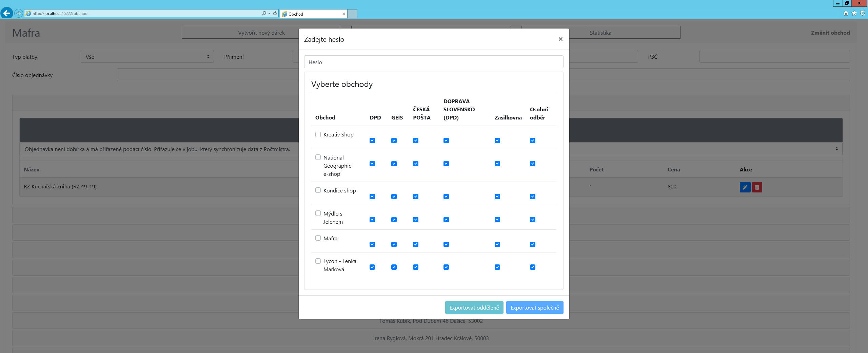
Task: Open the Statistika button
Action: 600,33
